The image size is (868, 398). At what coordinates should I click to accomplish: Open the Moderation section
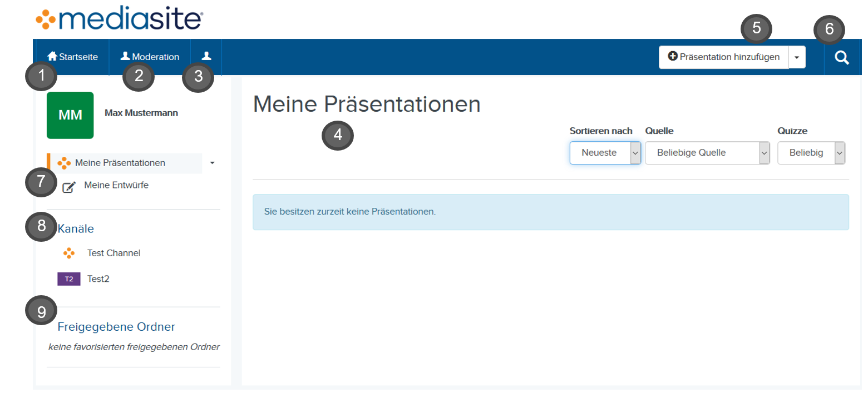tap(150, 56)
